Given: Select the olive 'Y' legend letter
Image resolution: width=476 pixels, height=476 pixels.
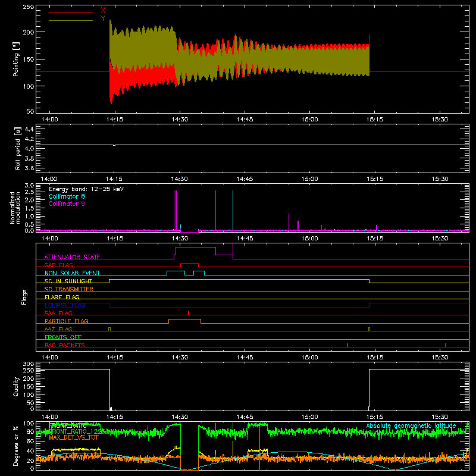Looking at the screenshot, I should pyautogui.click(x=103, y=18).
